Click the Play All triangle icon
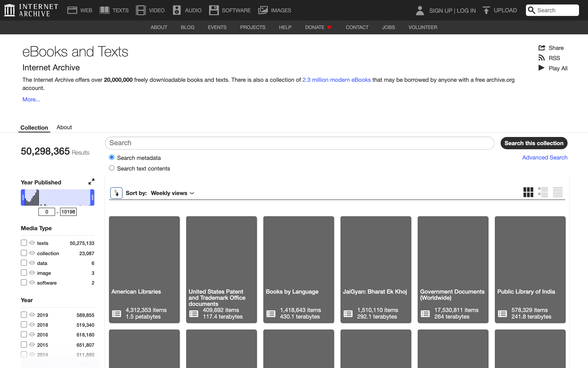Screen dimensions: 588x368 tap(541, 68)
